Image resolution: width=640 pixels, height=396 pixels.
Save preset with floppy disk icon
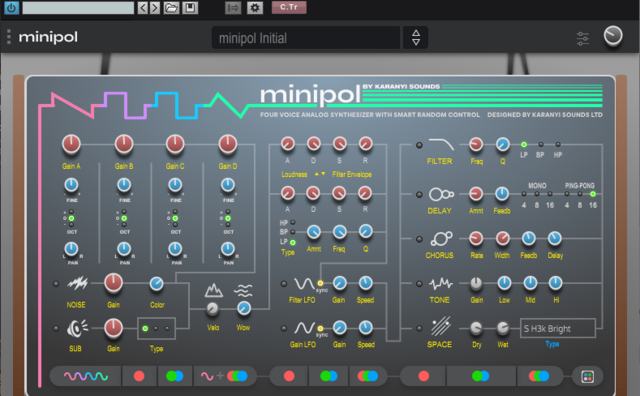190,7
